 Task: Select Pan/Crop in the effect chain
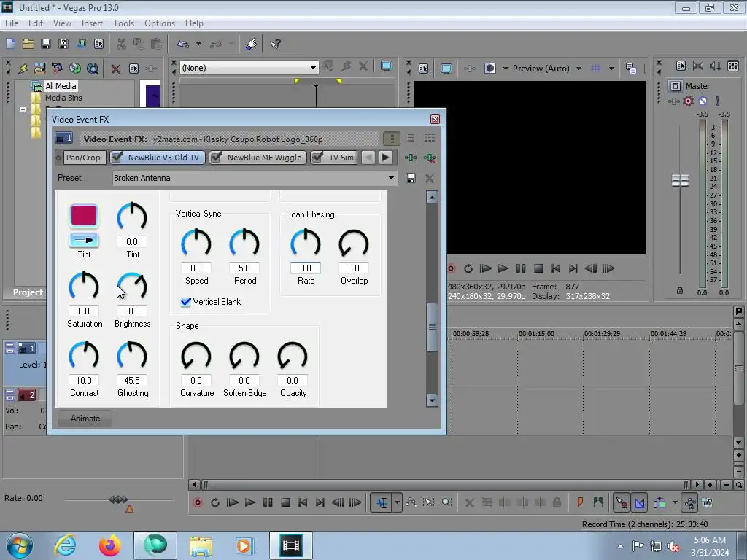click(x=83, y=157)
